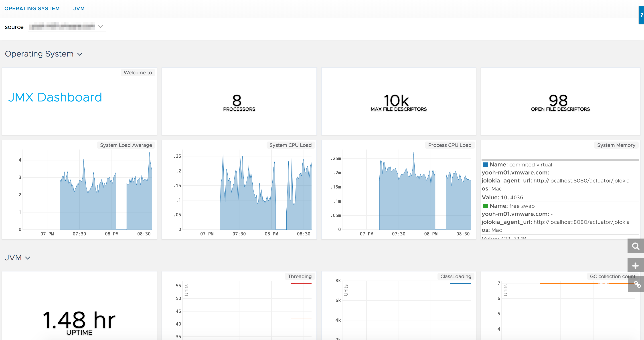Screen dimensions: 644x340
Task: Collapse the Operating System section chevron
Action: (80, 54)
